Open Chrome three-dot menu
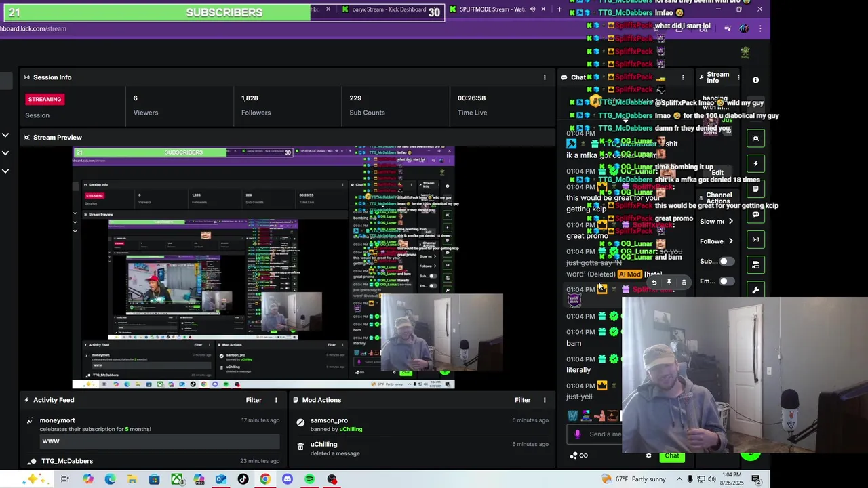Screen dimensions: 868x488 click(760, 28)
